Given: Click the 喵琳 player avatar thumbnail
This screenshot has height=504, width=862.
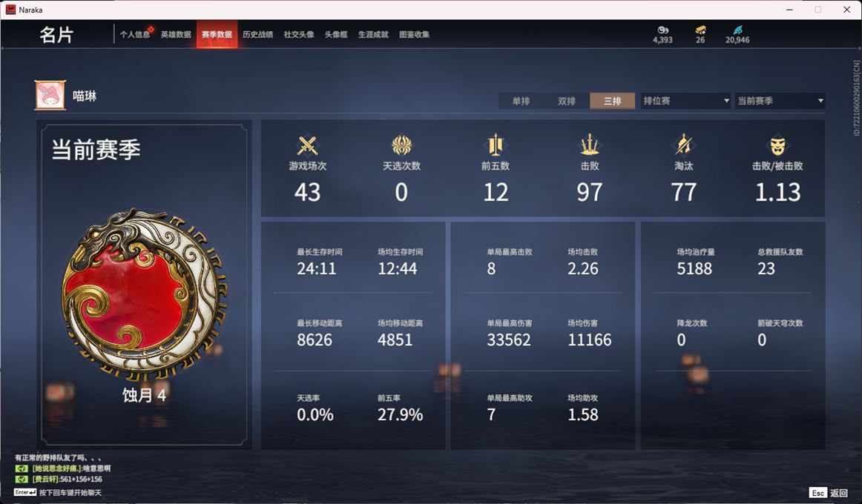Looking at the screenshot, I should [50, 95].
